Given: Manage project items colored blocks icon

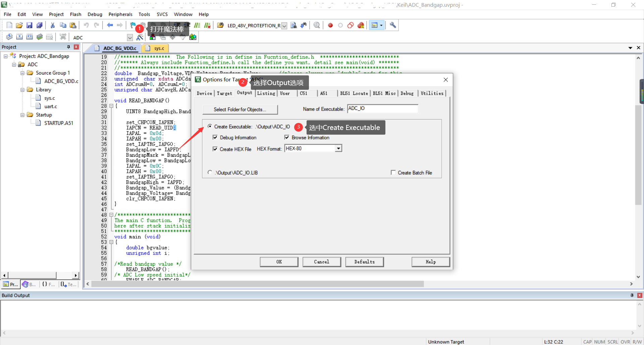Looking at the screenshot, I should (153, 37).
